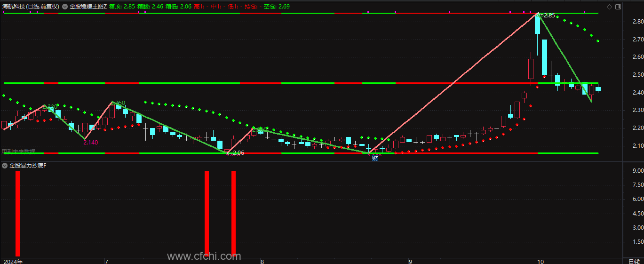Click the 2.60 price axis value
Viewport: 644px width, 264px height.
point(637,57)
